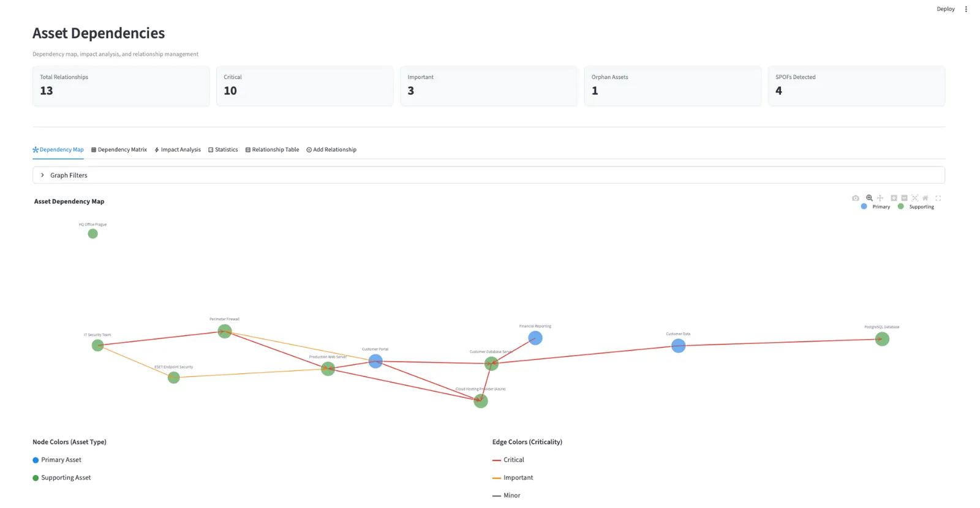The height and width of the screenshot is (508, 980).
Task: Click the Autoscale icon in chart toolbar
Action: [x=914, y=198]
